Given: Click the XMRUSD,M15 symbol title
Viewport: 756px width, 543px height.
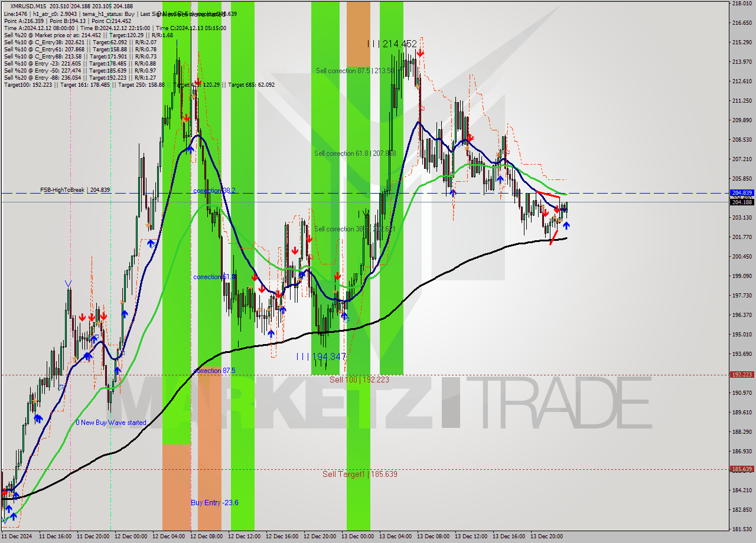Looking at the screenshot, I should (30, 6).
